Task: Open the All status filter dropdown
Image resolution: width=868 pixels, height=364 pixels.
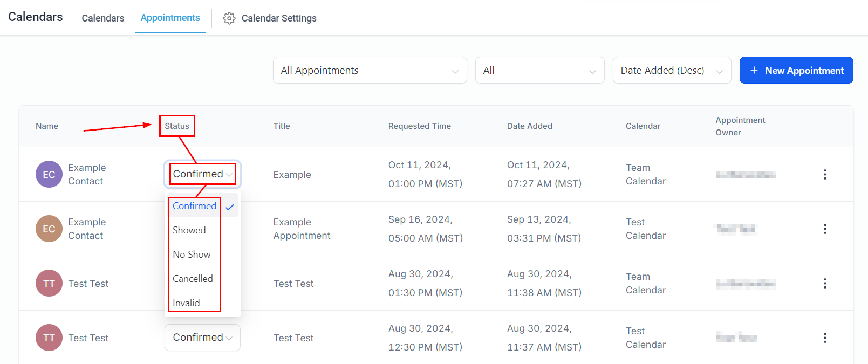Action: point(539,70)
